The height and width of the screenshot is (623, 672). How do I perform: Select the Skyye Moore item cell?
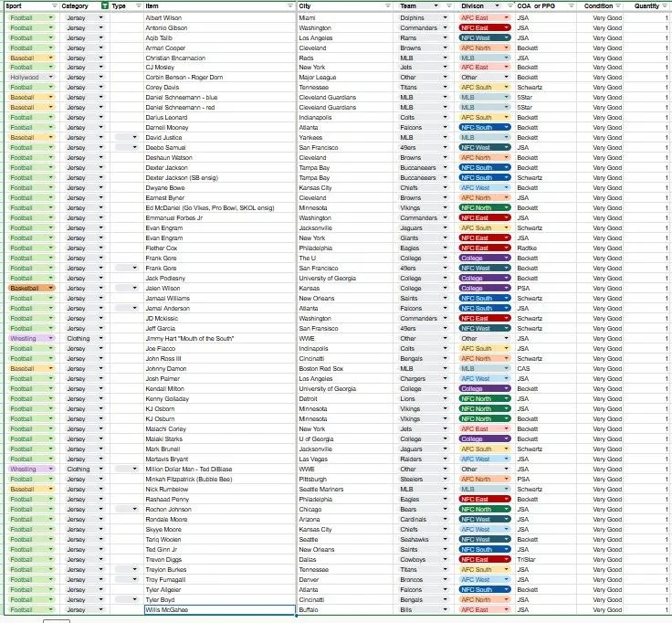click(x=220, y=529)
